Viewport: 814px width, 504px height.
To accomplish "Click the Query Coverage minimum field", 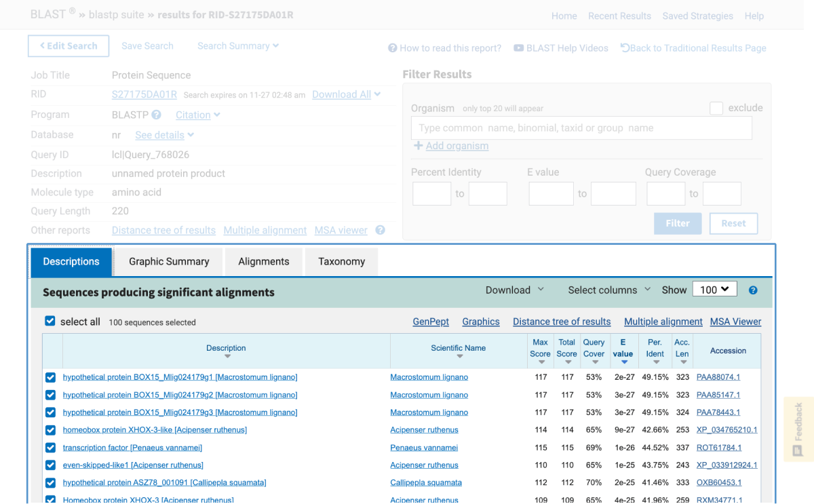I will coord(666,194).
